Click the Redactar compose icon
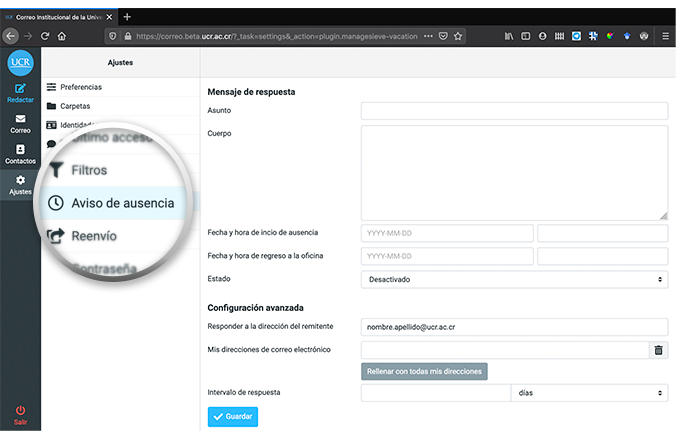Image resolution: width=700 pixels, height=446 pixels. (20, 90)
